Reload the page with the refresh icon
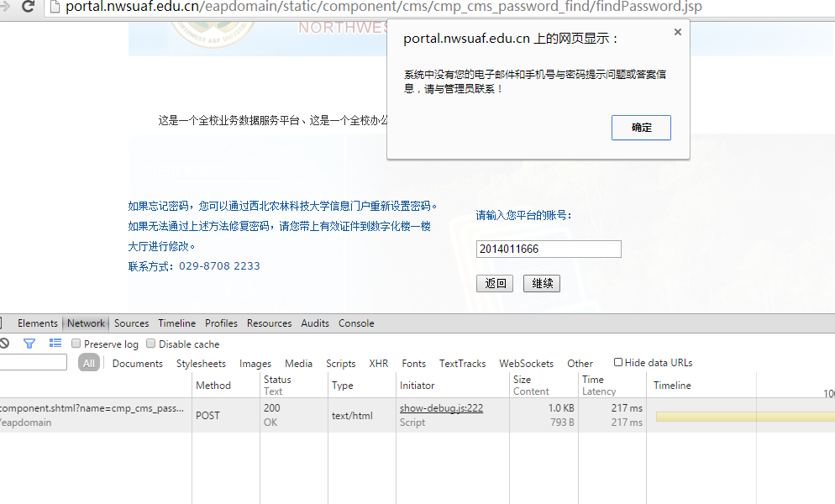Image resolution: width=835 pixels, height=504 pixels. coord(28,7)
